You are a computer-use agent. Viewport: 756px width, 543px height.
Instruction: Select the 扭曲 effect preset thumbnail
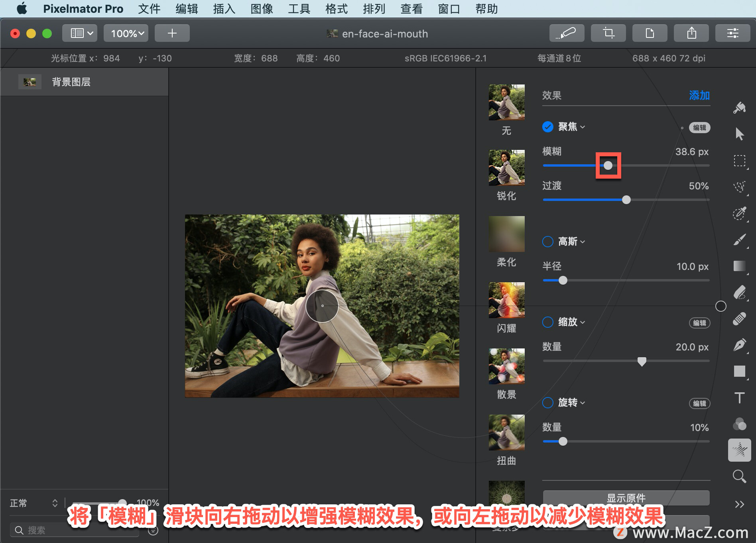click(x=506, y=433)
